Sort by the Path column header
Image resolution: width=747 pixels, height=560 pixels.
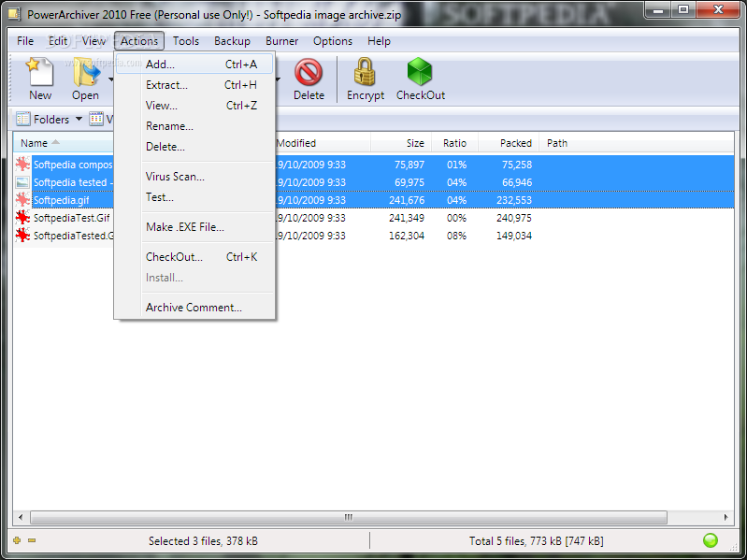tap(557, 143)
